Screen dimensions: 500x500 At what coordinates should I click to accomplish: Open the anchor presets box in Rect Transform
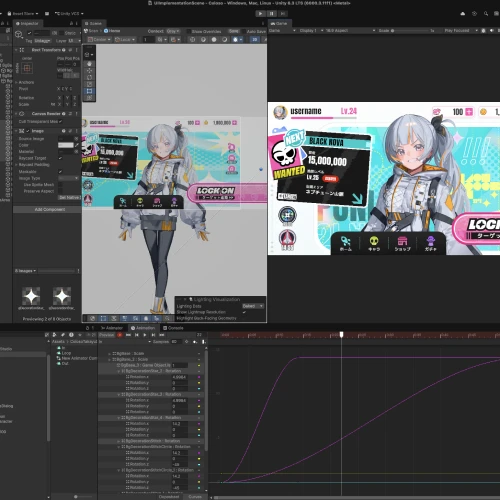27,68
